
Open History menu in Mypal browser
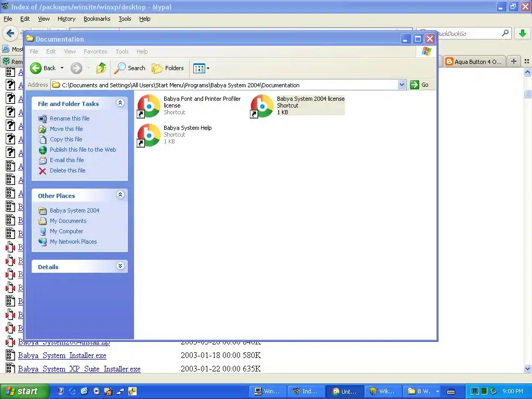pyautogui.click(x=66, y=19)
